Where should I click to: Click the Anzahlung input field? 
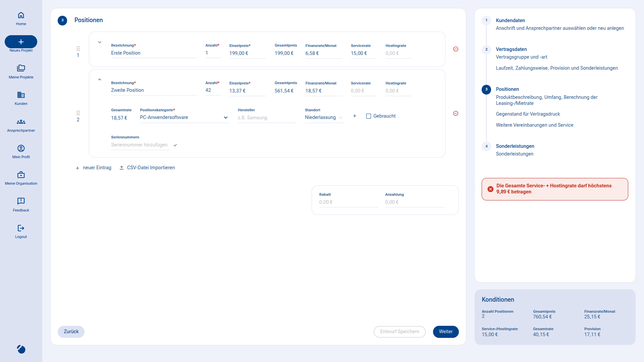pos(414,202)
